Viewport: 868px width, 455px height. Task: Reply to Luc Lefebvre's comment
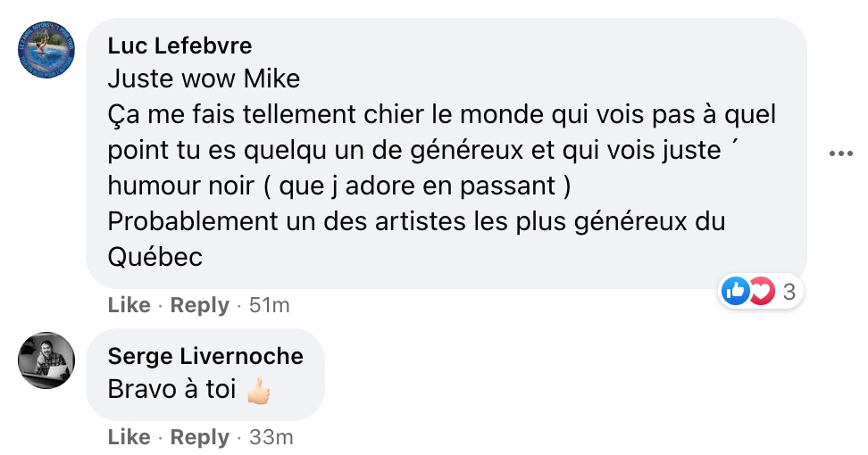coord(200,305)
